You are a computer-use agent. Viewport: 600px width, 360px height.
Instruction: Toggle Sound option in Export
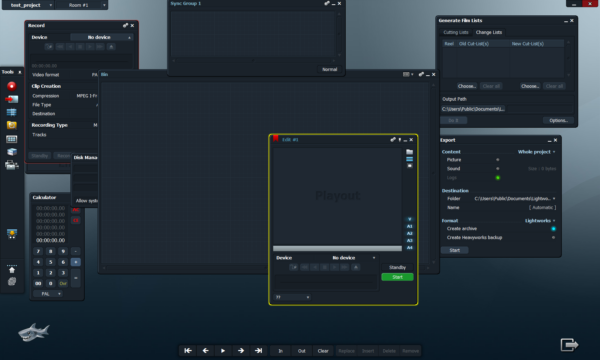pyautogui.click(x=498, y=168)
